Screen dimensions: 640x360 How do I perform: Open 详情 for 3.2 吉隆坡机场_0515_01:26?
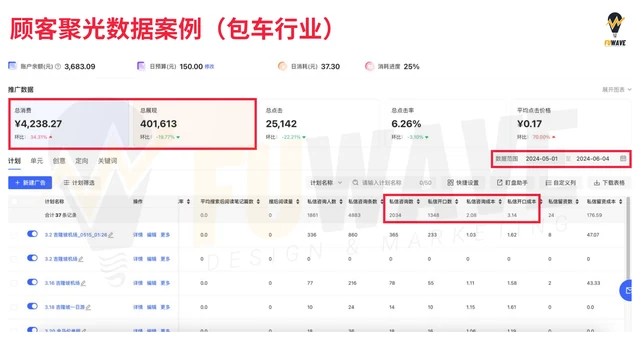coord(138,235)
